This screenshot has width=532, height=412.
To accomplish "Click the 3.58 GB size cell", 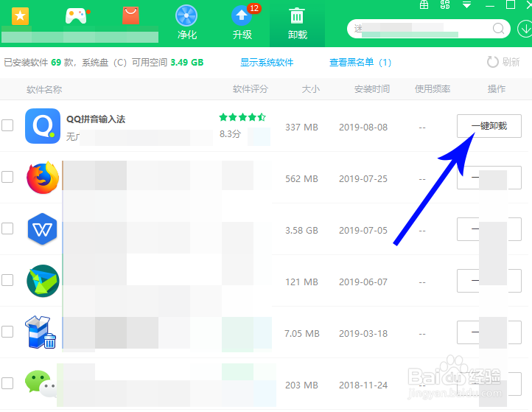I will point(301,231).
